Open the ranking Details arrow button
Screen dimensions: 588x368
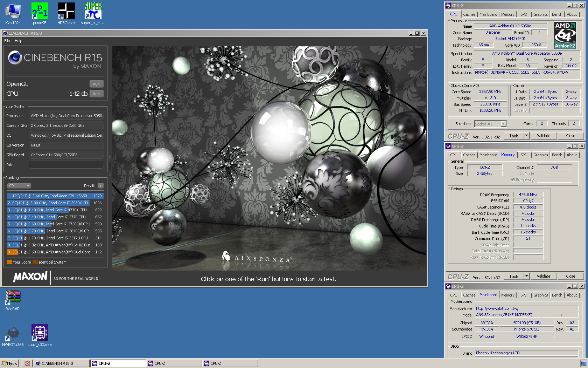(x=100, y=186)
